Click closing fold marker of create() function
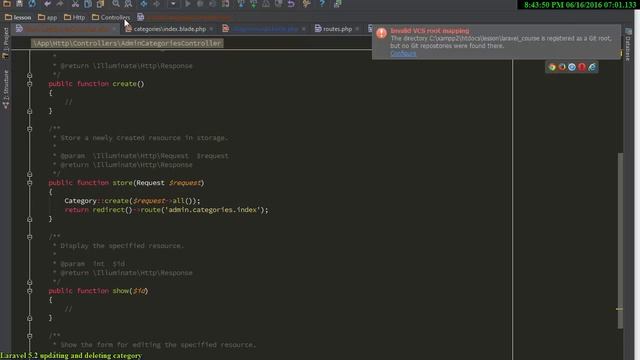640x360 pixels. (29, 111)
